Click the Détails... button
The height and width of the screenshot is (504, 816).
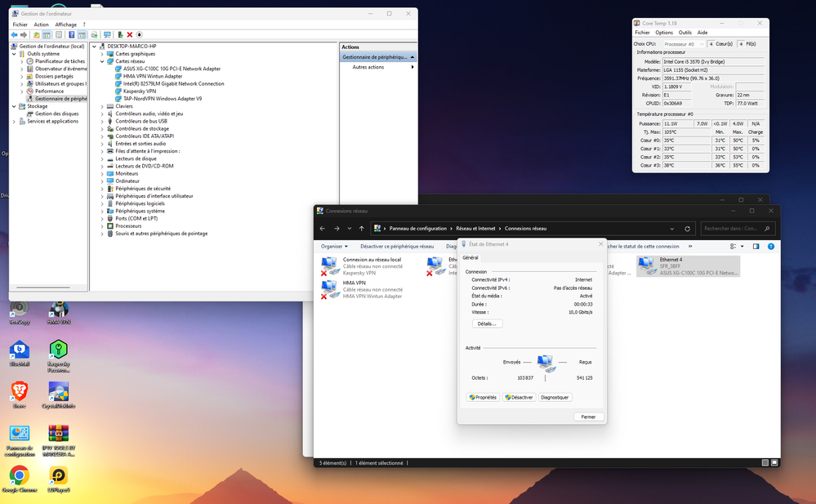(x=488, y=323)
